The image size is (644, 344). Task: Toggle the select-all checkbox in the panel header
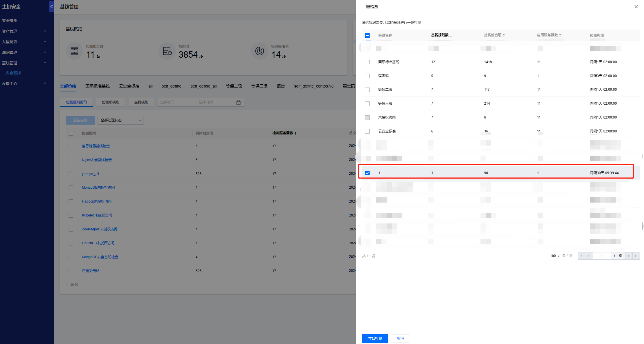(367, 35)
